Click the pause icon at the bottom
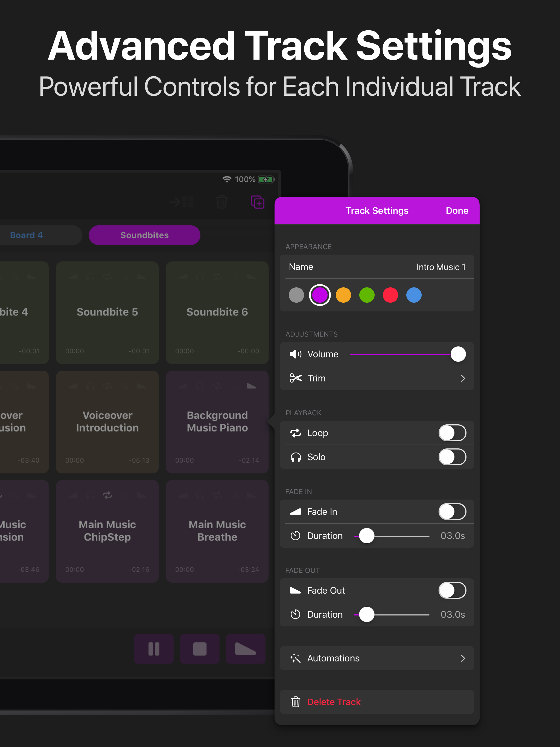This screenshot has width=560, height=747. point(154,648)
